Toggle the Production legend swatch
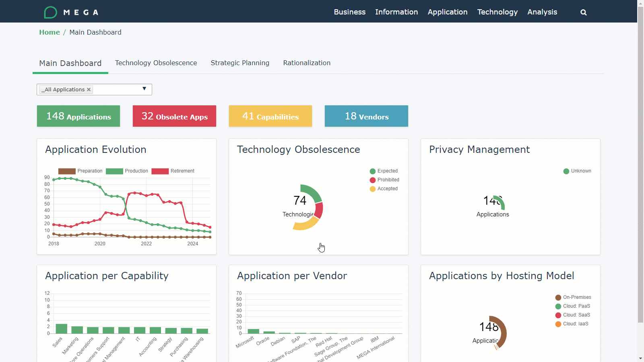 tap(114, 171)
